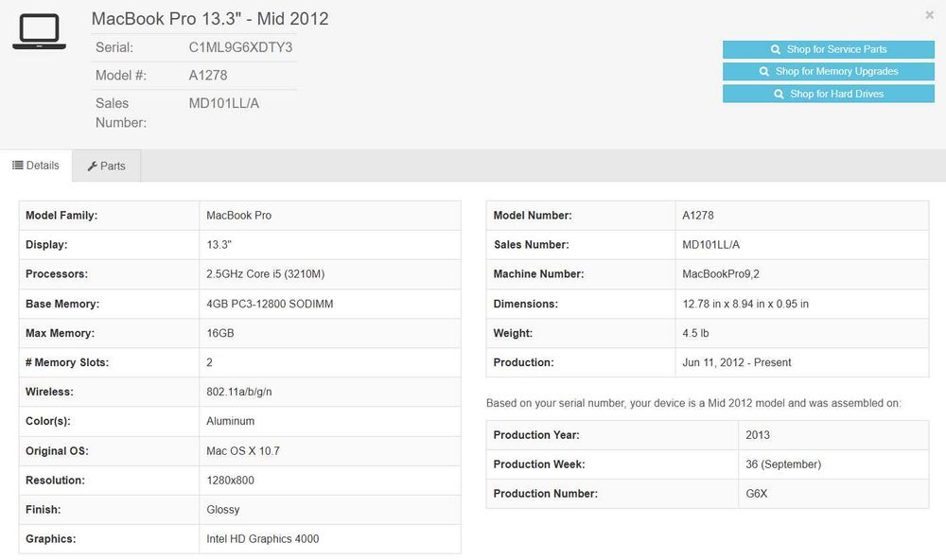Select the Shop for Hard Drives button
This screenshot has height=560, width=946.
[x=829, y=94]
